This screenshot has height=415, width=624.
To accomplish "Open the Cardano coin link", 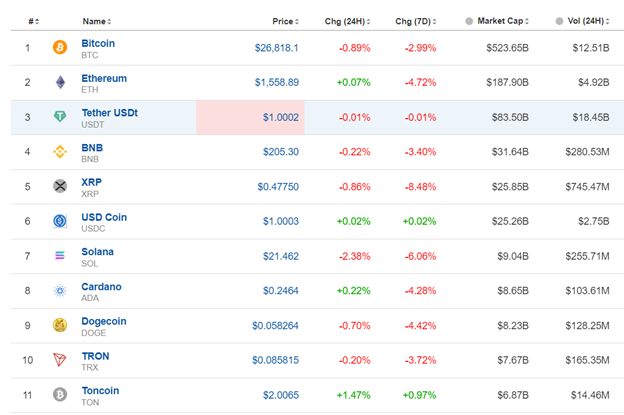I will click(101, 286).
